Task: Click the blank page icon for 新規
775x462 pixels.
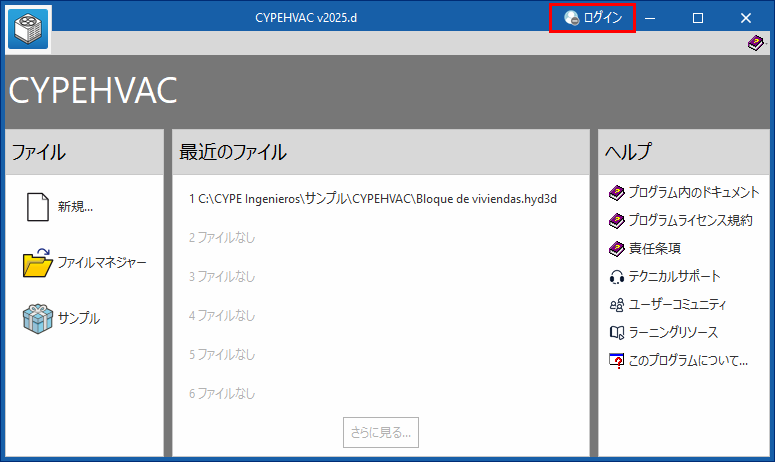Action: point(38,207)
